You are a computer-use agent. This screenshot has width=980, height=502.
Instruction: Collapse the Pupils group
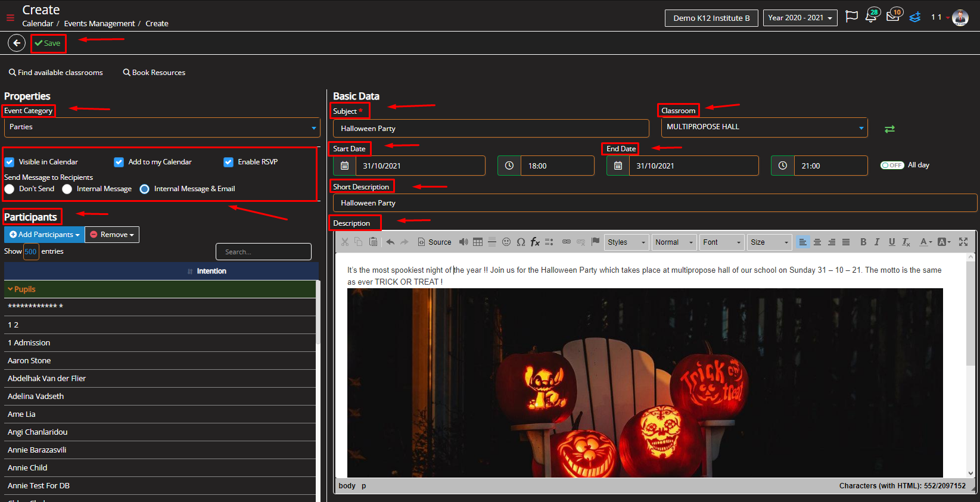pos(10,289)
